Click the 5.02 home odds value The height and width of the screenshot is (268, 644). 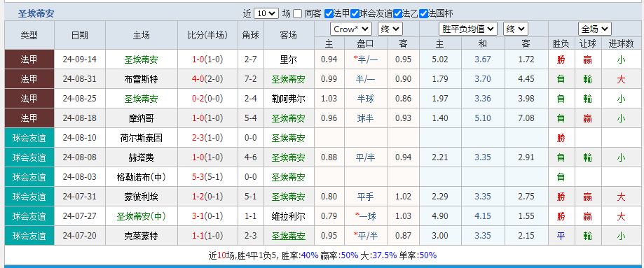(440, 59)
